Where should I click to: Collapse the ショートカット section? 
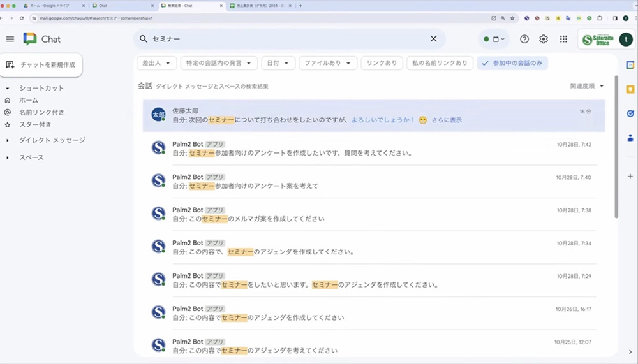(7, 88)
